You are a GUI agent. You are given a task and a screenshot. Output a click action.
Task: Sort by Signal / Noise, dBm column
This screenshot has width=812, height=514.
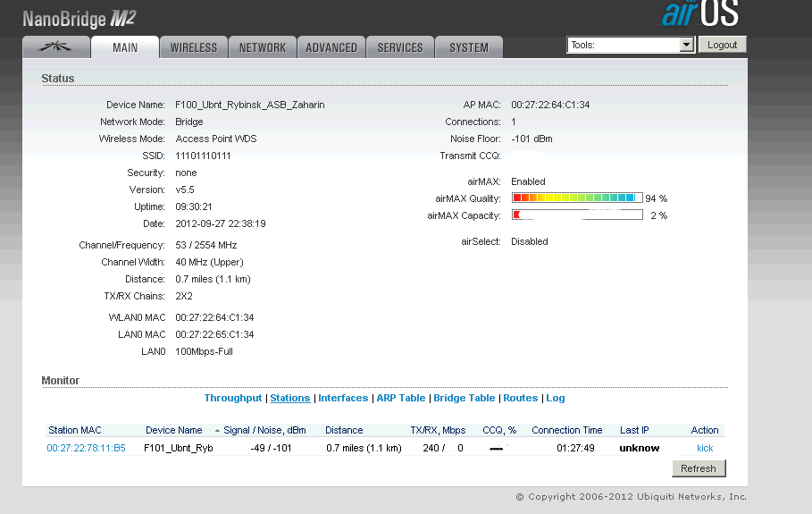point(264,430)
